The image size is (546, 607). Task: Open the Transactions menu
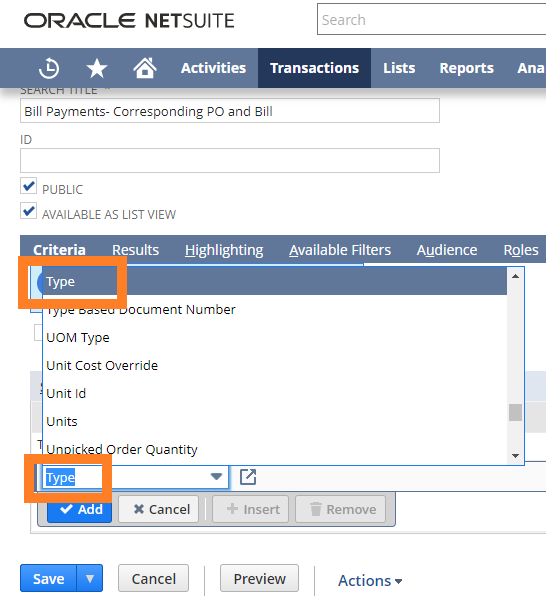click(x=314, y=68)
